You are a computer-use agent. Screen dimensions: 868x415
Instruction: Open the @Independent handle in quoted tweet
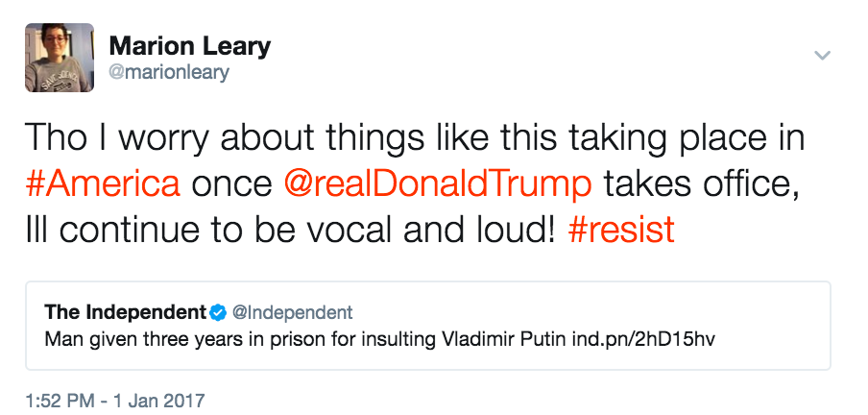293,312
